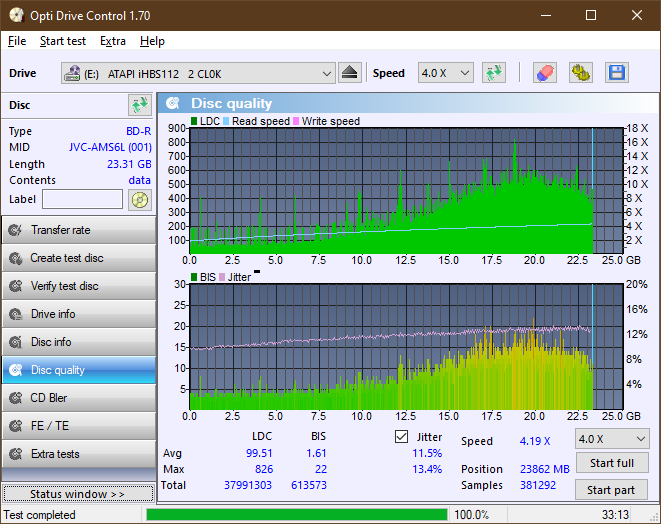
Task: Click the Start full button
Action: coord(612,463)
